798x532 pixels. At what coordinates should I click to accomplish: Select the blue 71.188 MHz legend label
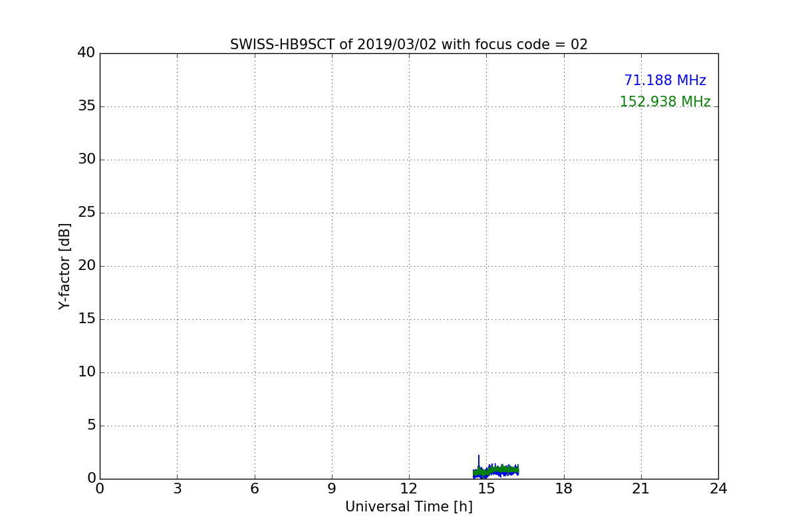point(665,80)
